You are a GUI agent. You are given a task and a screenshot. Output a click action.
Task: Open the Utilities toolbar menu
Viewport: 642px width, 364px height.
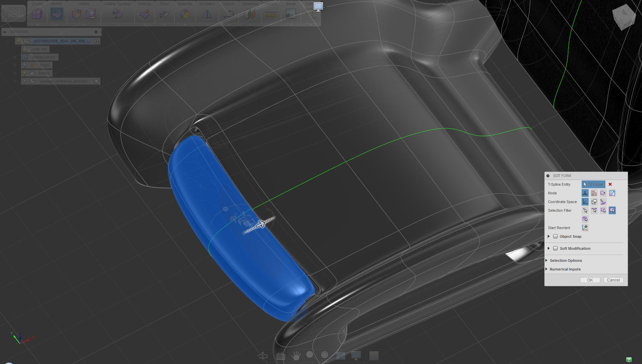[x=84, y=4]
